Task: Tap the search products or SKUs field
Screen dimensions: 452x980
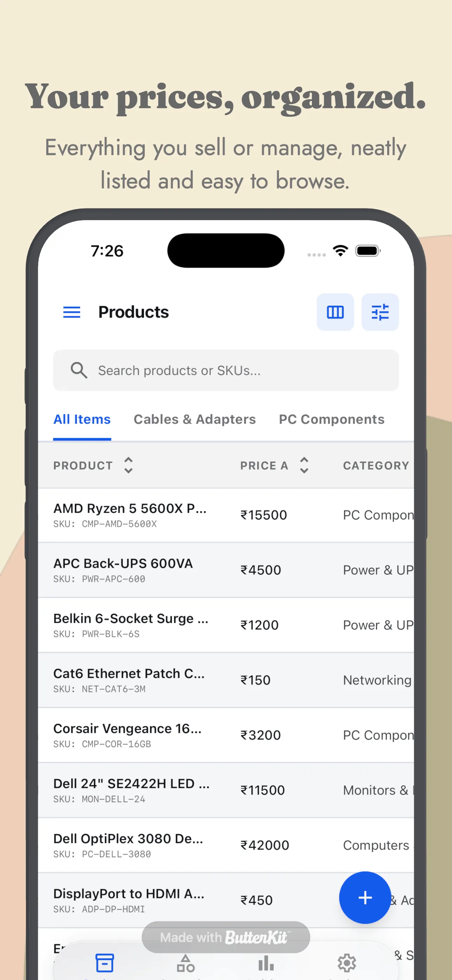Action: (x=226, y=370)
